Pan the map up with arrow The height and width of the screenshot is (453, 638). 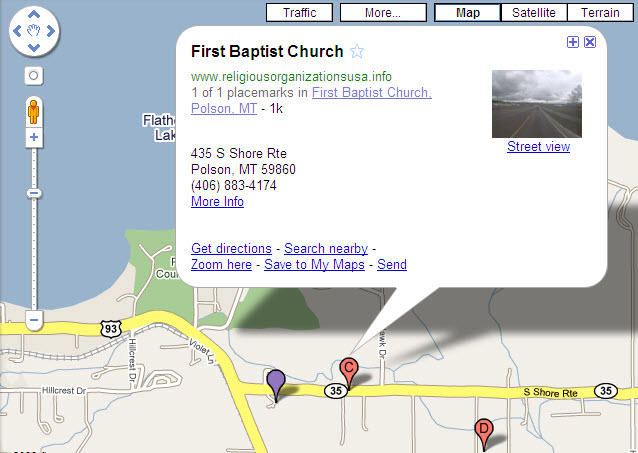tap(34, 16)
